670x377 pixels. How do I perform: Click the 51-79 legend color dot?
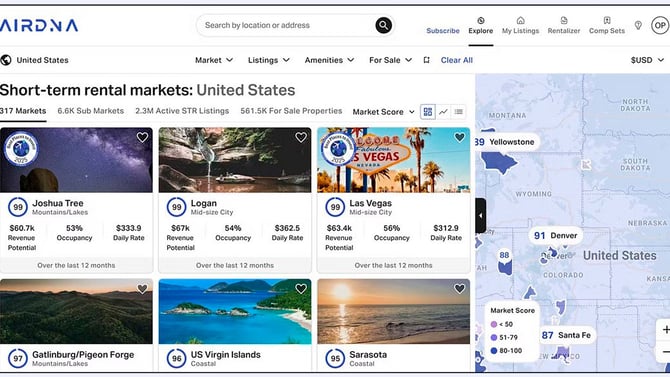494,338
